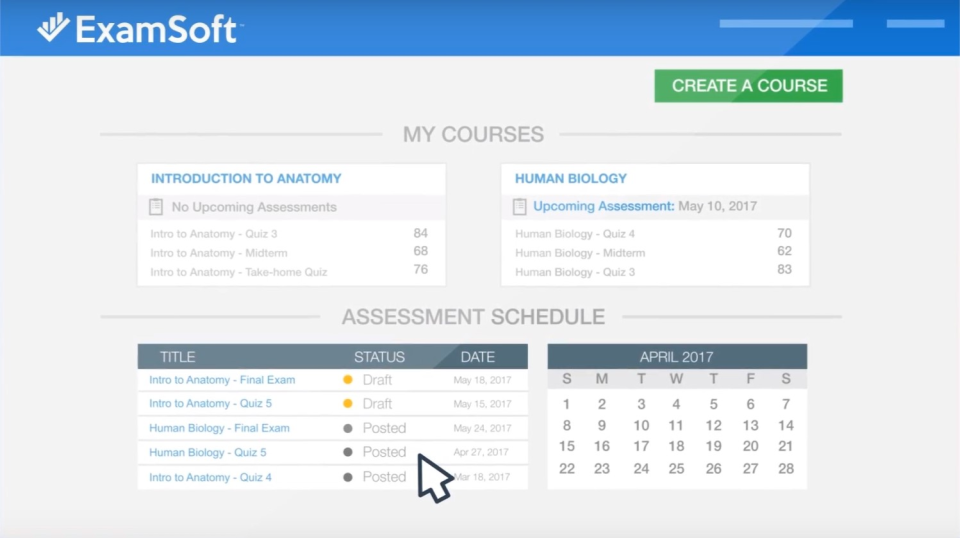Open the Introduction to Anatomy course
The image size is (960, 538).
coord(246,179)
